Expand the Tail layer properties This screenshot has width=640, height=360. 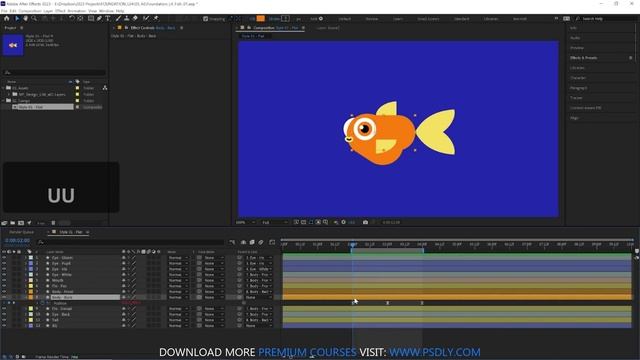(x=25, y=320)
